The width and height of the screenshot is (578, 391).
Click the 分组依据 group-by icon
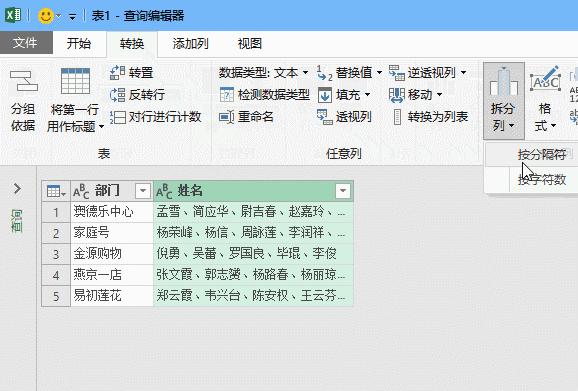pos(23,81)
